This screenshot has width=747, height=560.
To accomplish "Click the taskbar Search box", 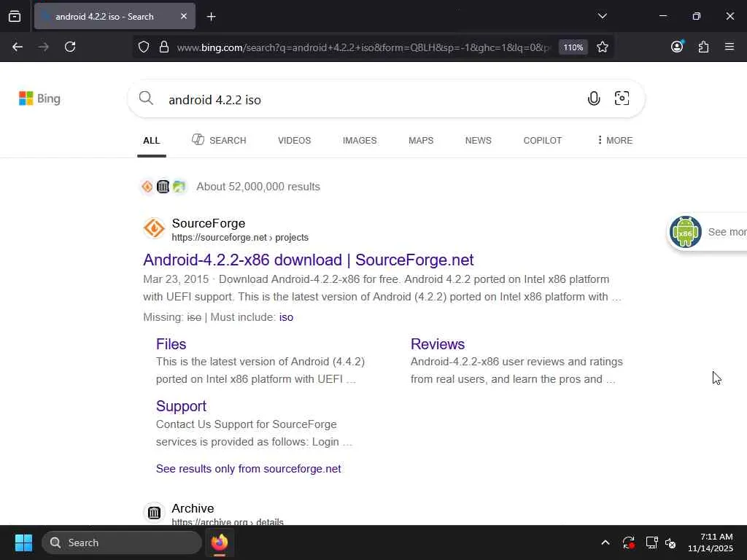I will coord(122,542).
